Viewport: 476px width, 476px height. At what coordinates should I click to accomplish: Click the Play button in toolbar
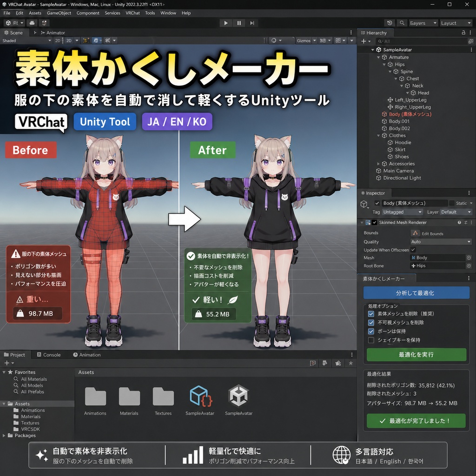coord(225,23)
